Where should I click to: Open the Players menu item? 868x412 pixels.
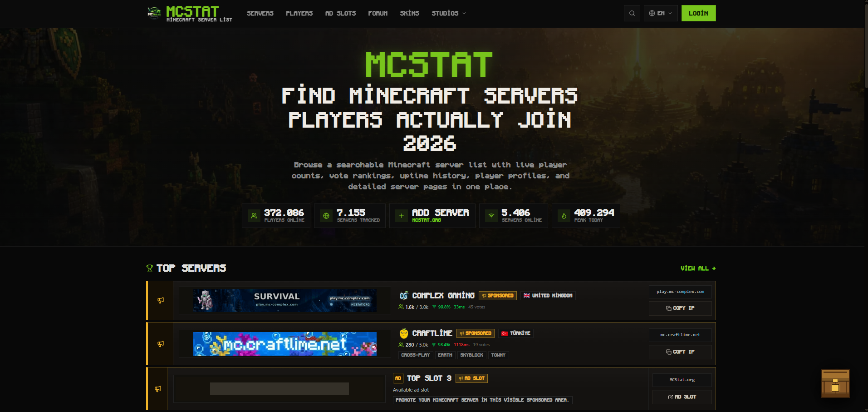[x=299, y=13]
